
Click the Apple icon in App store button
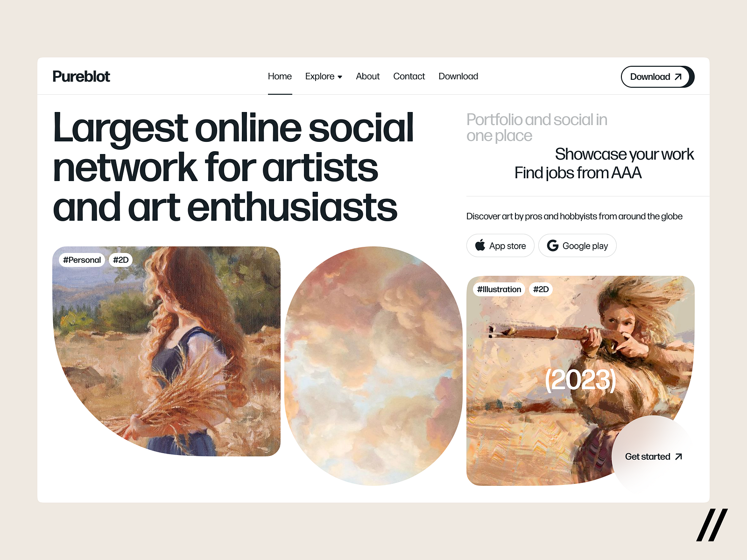480,245
